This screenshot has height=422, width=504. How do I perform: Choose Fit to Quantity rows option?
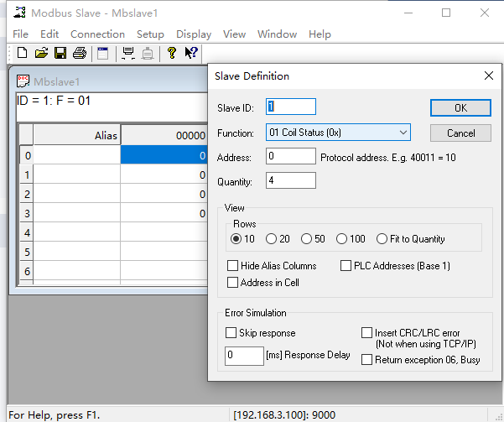tap(382, 239)
